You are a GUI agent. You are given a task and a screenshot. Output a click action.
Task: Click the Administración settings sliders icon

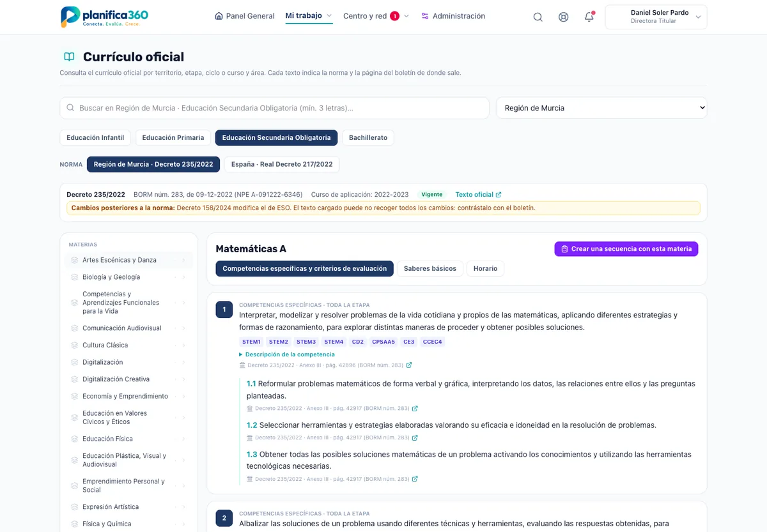coord(425,16)
